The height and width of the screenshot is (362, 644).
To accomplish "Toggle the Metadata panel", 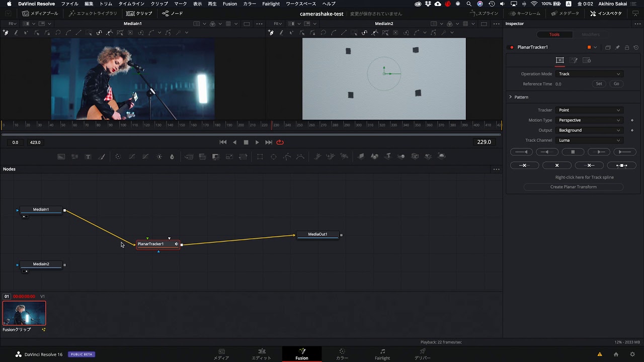I will point(565,14).
